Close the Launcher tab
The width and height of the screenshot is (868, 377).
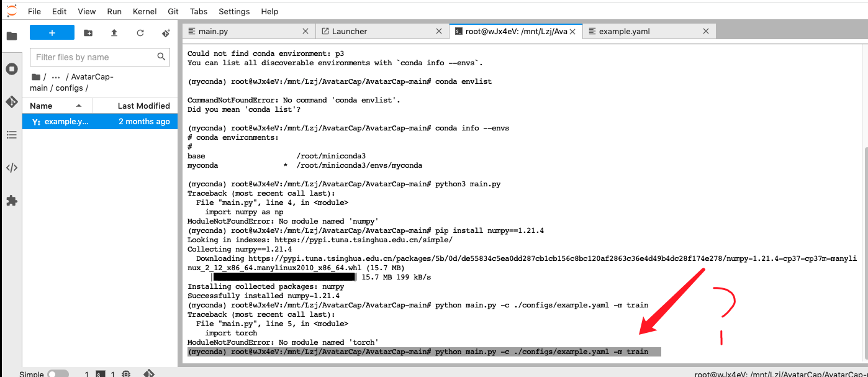pyautogui.click(x=439, y=31)
